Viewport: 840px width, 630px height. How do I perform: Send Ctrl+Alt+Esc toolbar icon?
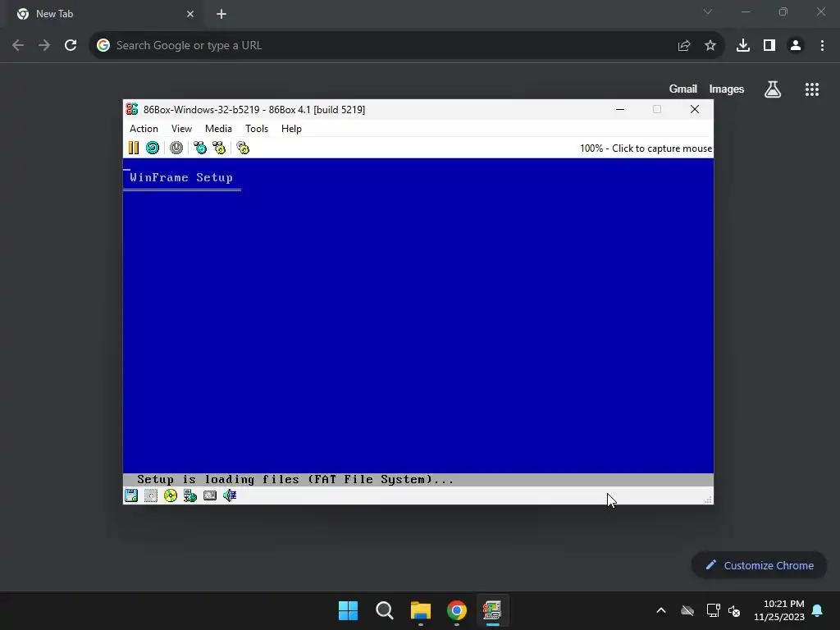tap(219, 148)
